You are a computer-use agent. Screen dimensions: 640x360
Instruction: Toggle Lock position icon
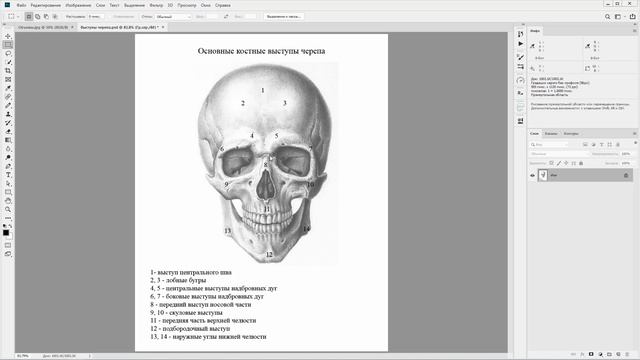click(566, 163)
